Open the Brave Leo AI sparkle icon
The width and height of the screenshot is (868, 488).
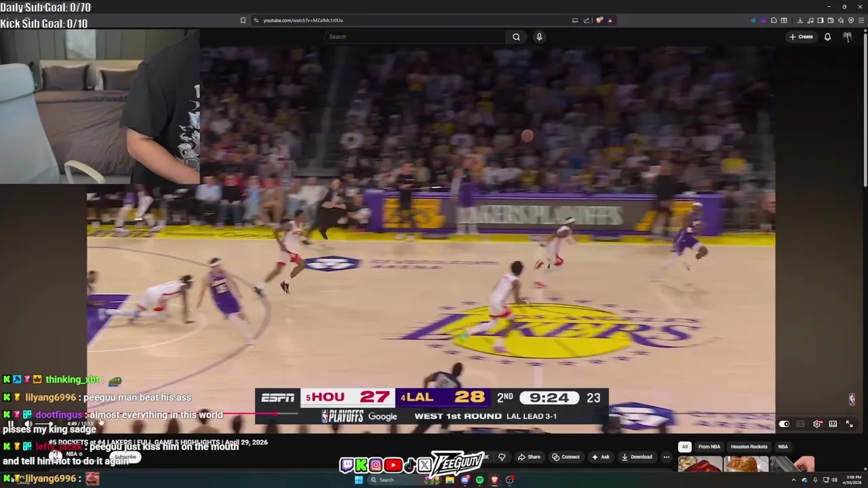click(841, 20)
